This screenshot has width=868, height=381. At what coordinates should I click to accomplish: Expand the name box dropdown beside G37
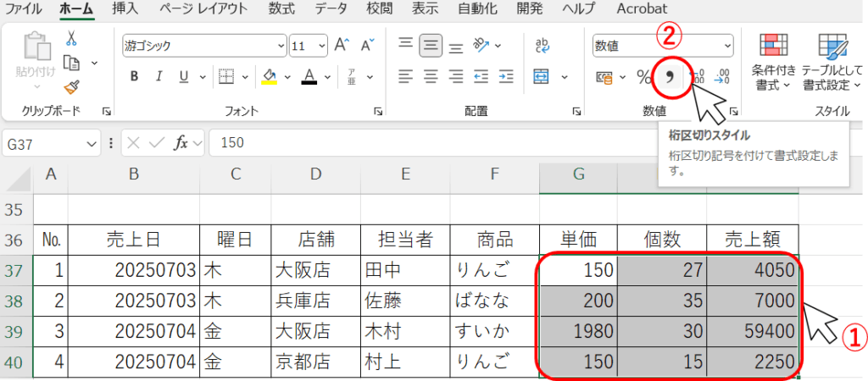coord(92,143)
